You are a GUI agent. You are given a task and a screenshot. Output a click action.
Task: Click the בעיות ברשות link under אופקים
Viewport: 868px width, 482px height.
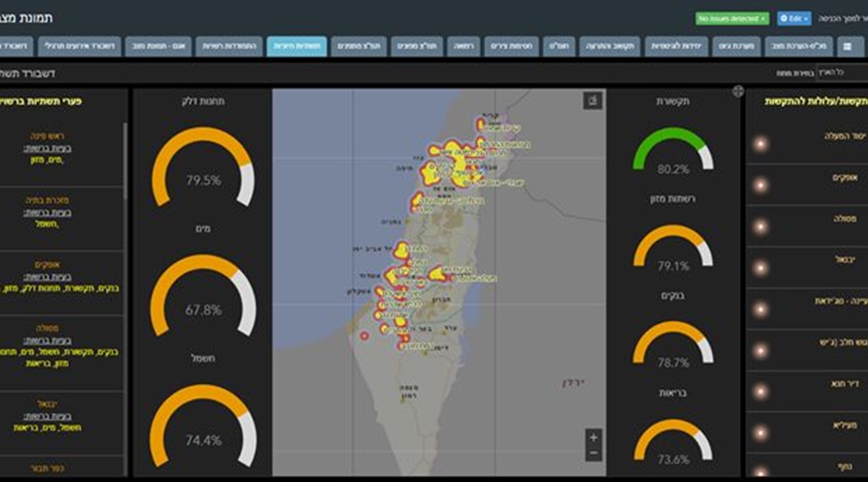coord(47,277)
